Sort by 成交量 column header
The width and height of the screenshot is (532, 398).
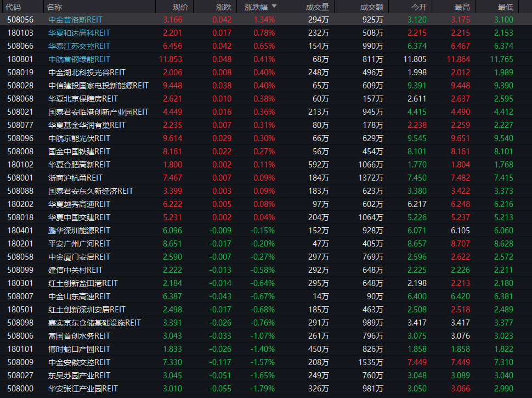(318, 7)
